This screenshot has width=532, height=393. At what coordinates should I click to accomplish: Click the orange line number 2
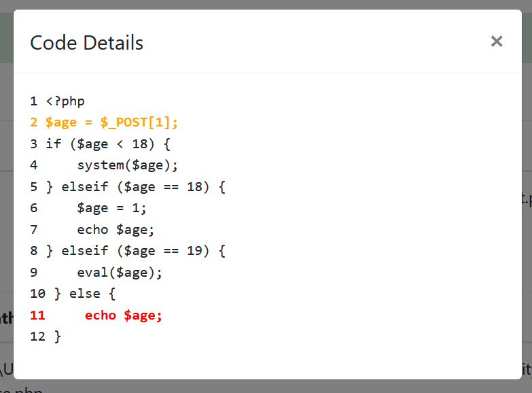[x=34, y=122]
